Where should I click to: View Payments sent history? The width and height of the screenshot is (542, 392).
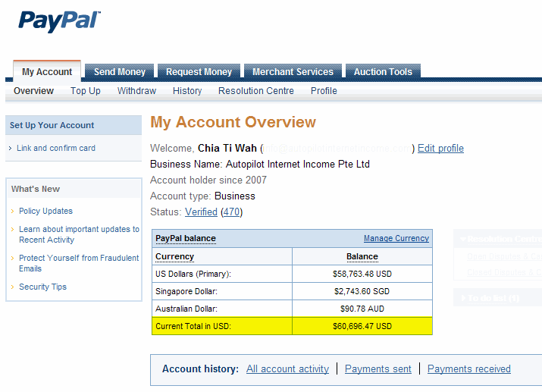point(378,368)
